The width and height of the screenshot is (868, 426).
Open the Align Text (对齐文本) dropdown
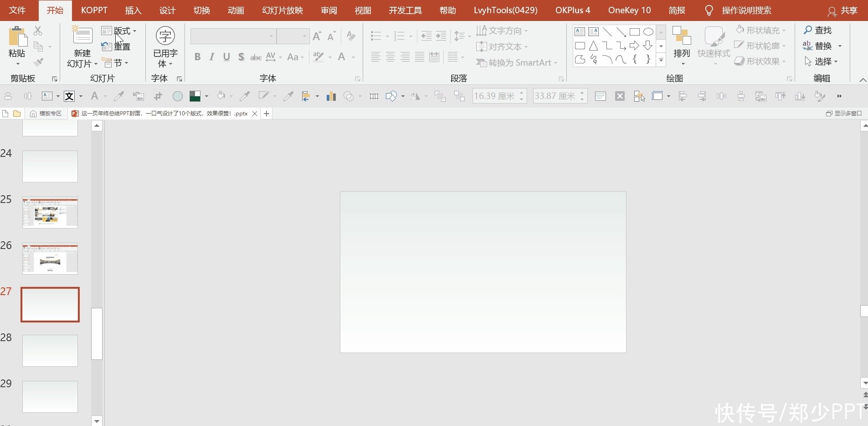(x=502, y=47)
